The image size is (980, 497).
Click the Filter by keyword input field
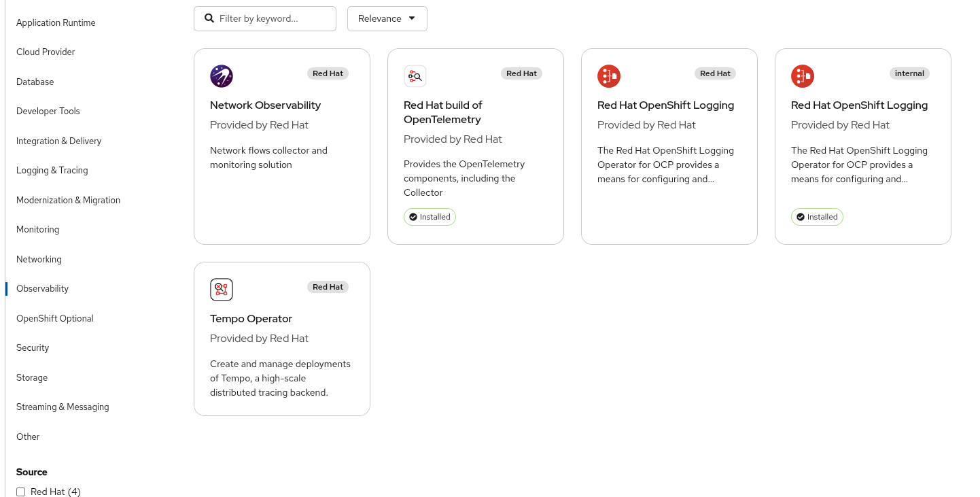(x=274, y=18)
